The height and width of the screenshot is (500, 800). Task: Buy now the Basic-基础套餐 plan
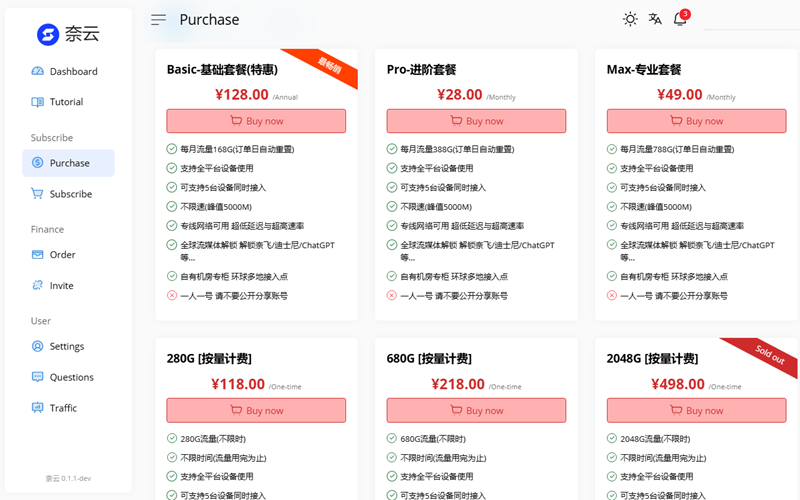(256, 121)
